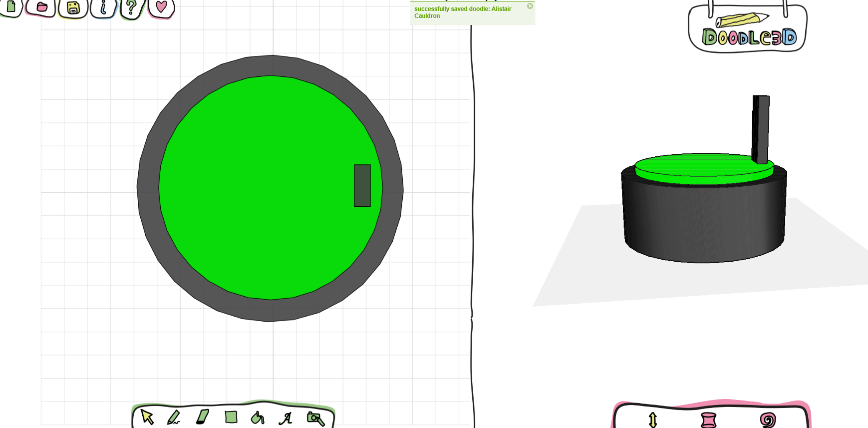Open help with the question mark icon
Image resolution: width=868 pixels, height=428 pixels.
coord(132,7)
